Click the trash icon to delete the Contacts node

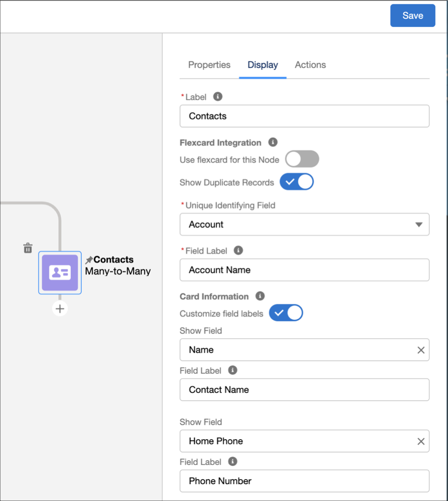point(27,248)
